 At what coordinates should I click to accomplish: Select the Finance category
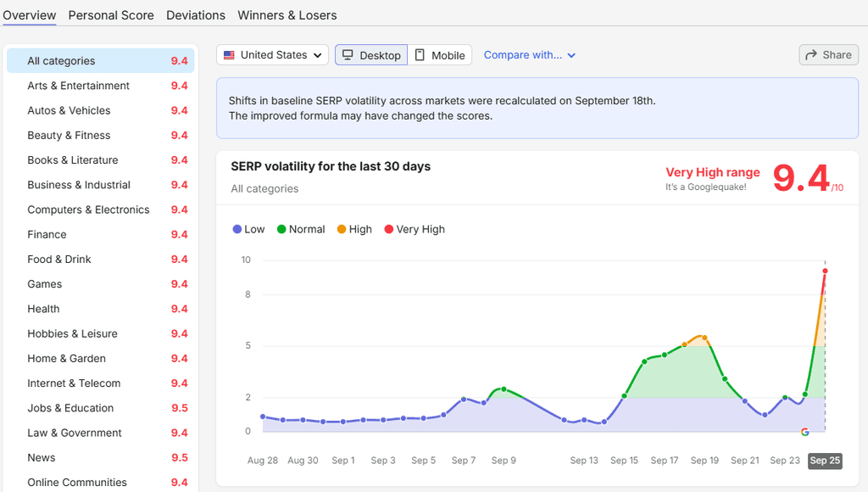101,234
